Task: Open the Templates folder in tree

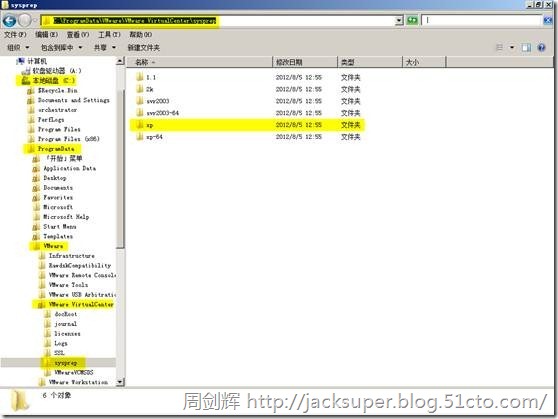Action: tap(58, 236)
